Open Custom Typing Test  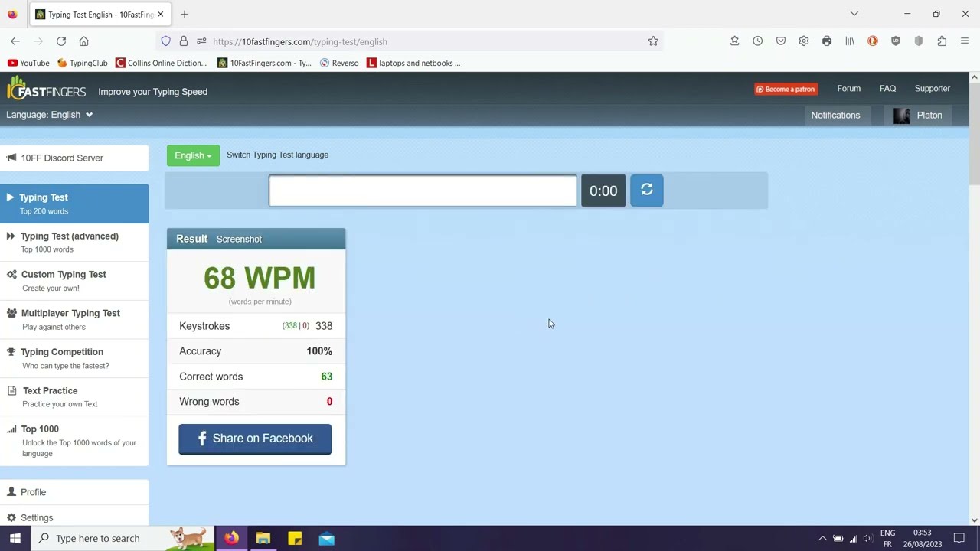(74, 281)
